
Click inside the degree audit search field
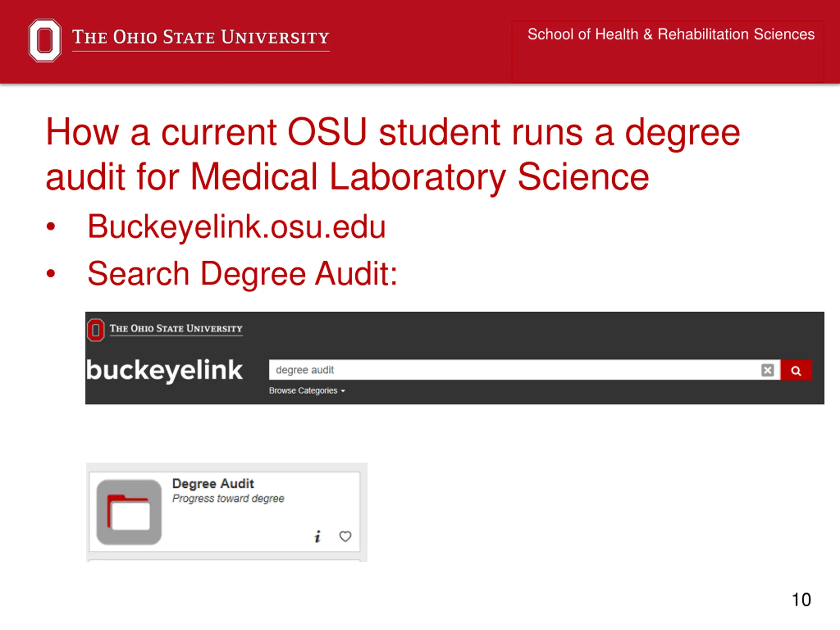click(514, 370)
